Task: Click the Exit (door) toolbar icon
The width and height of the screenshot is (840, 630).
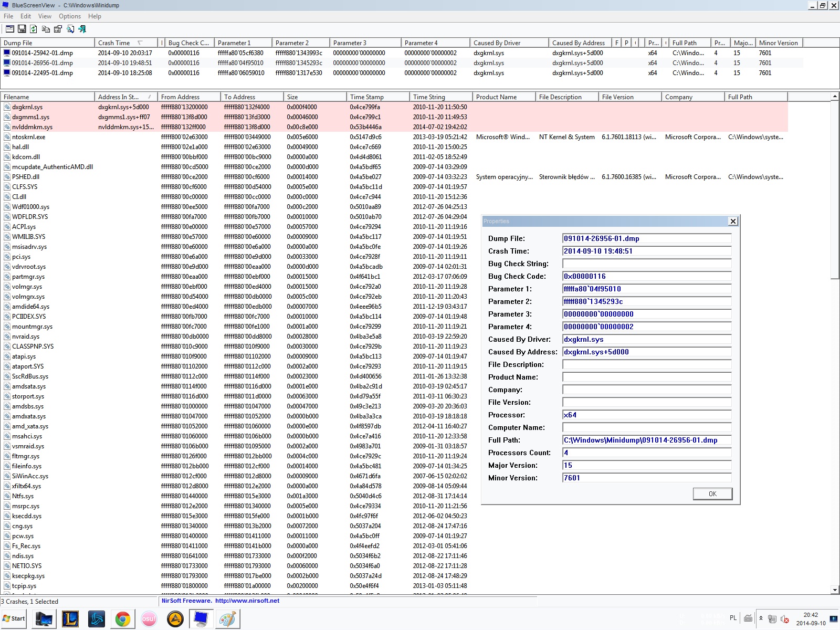Action: tap(82, 29)
